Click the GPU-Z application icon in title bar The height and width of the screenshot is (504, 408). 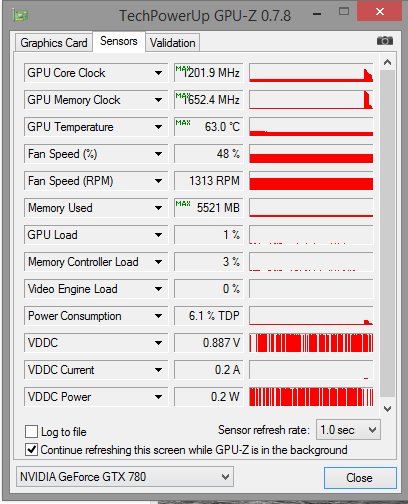[20, 15]
